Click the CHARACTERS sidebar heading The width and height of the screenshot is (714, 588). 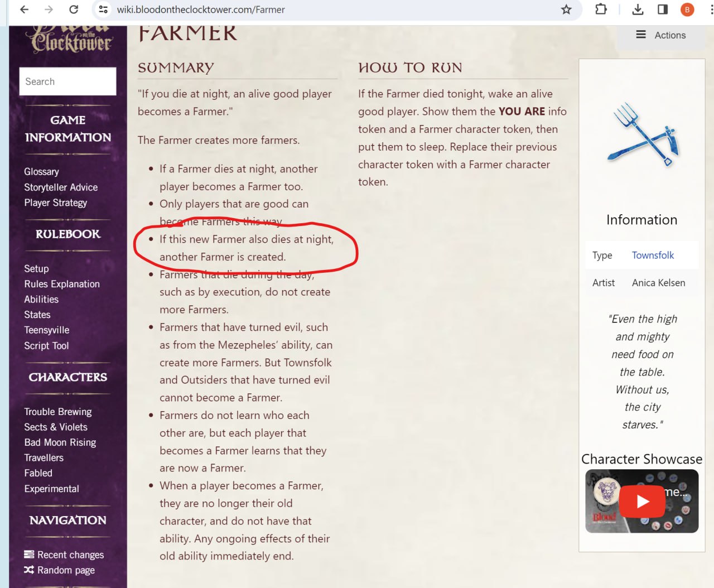tap(68, 377)
